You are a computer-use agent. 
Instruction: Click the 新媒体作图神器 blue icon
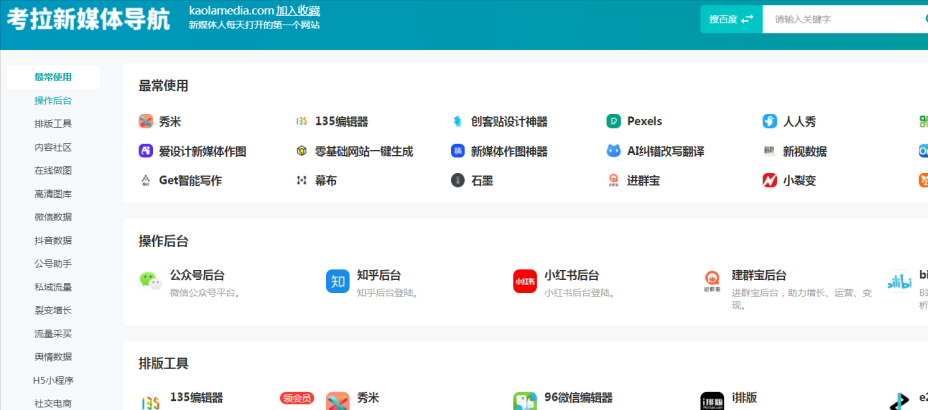[457, 151]
